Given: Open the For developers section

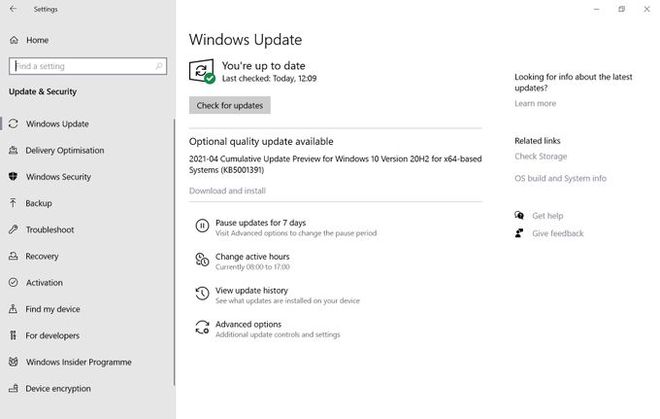Looking at the screenshot, I should [52, 336].
